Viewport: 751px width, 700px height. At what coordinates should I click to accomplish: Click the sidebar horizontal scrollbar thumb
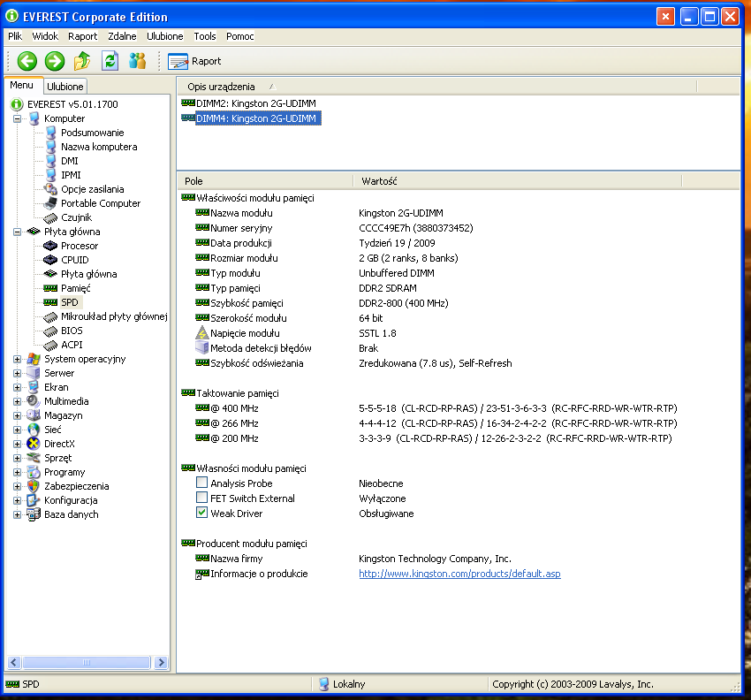click(87, 662)
